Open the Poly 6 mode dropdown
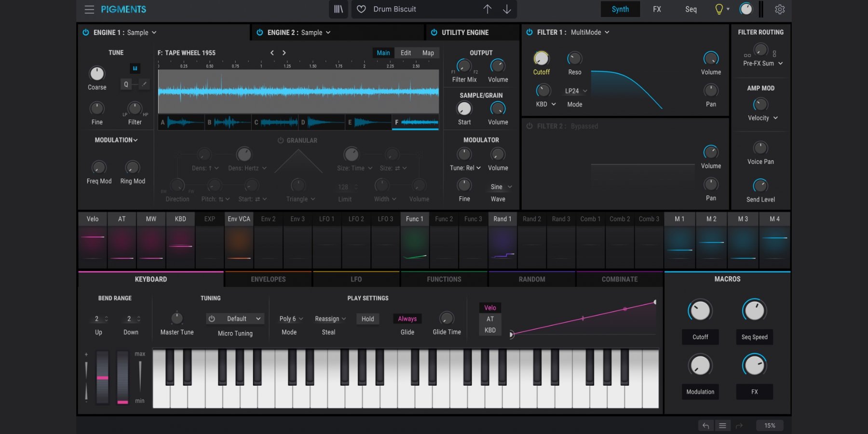The image size is (868, 434). pos(291,319)
